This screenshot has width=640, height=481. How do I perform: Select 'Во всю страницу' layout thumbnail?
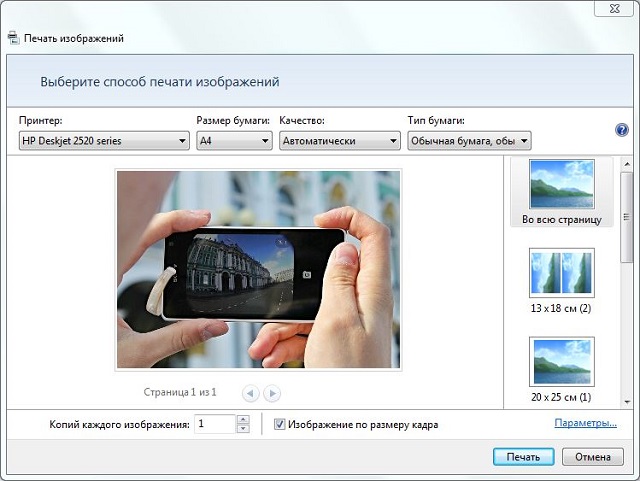tap(561, 192)
